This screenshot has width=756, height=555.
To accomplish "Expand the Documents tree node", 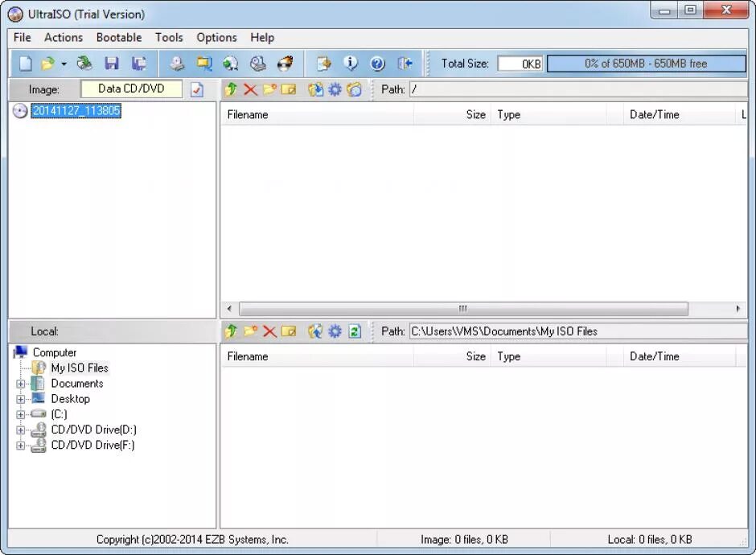I will tap(20, 384).
